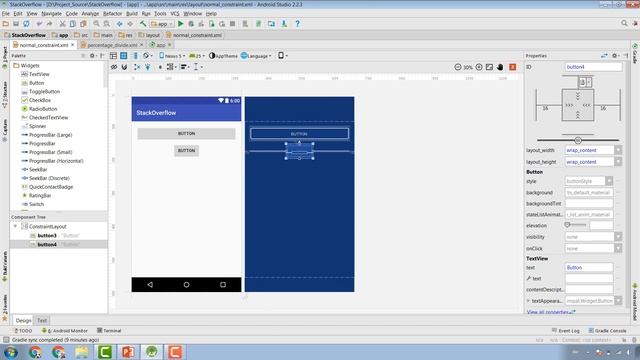This screenshot has height=360, width=640.
Task: Click Clear All Constraints icon
Action: click(x=137, y=67)
